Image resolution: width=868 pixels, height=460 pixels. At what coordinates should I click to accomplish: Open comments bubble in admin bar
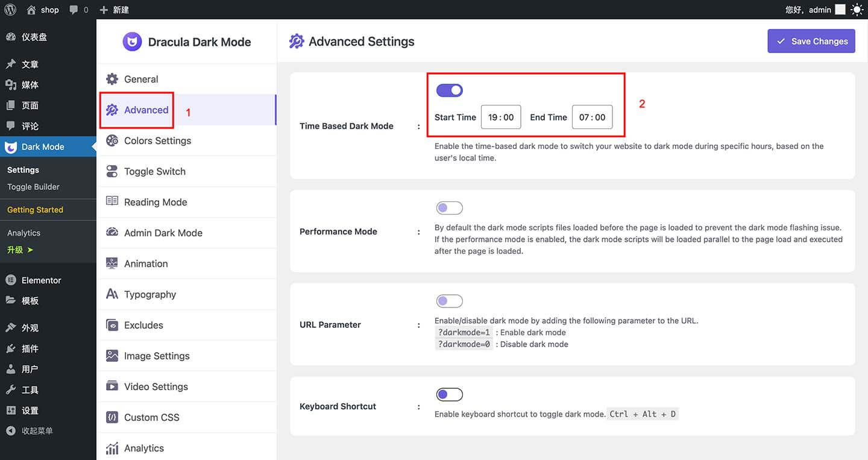pos(74,10)
